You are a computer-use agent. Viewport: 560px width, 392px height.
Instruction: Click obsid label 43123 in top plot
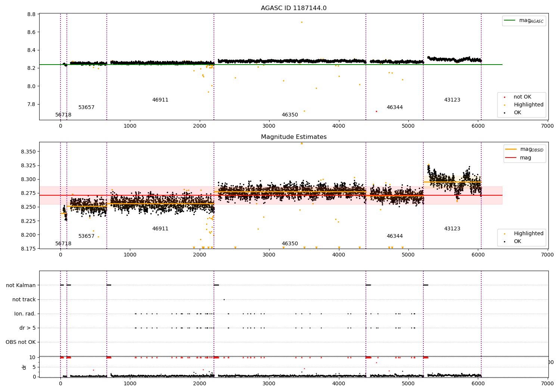452,100
